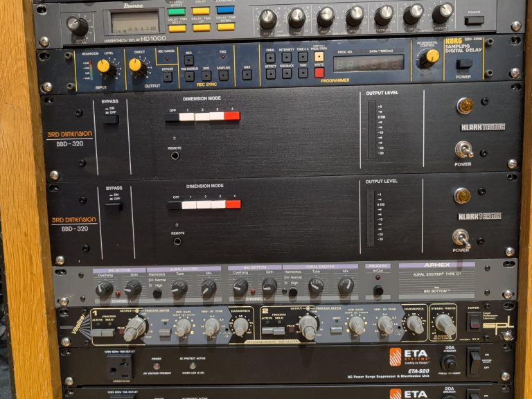Image resolution: width=532 pixels, height=399 pixels.
Task: Click the Remote jack on upper BBD-320
Action: (175, 156)
